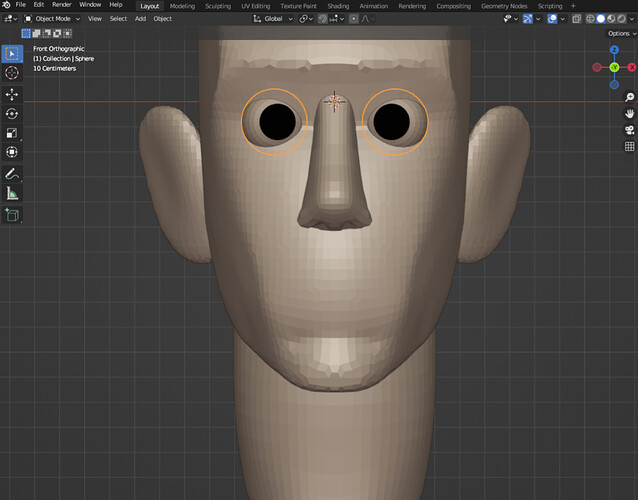Activate the Scale tool
This screenshot has width=638, height=500.
pos(12,133)
